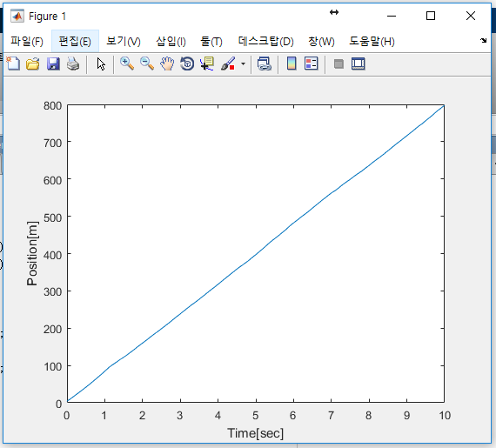496x448 pixels.
Task: Select the Pan hand tool
Action: click(x=167, y=64)
